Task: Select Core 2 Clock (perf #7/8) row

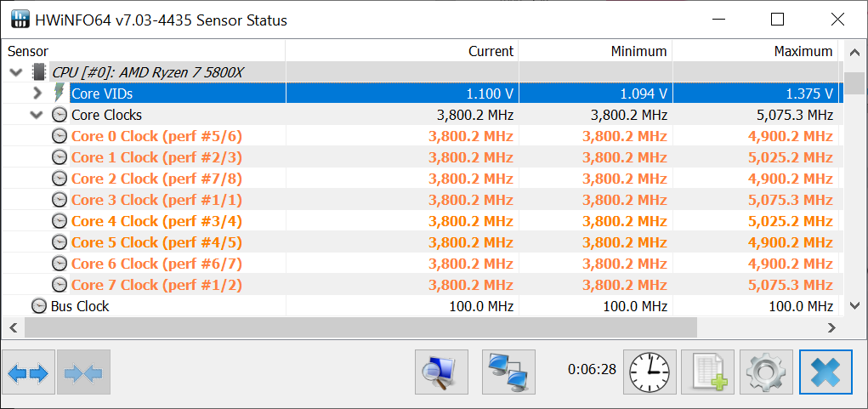Action: pos(423,179)
